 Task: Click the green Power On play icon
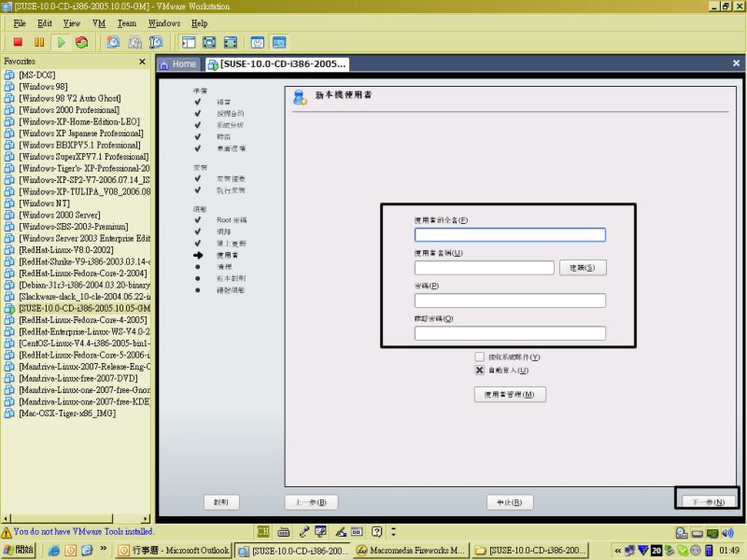(x=61, y=42)
